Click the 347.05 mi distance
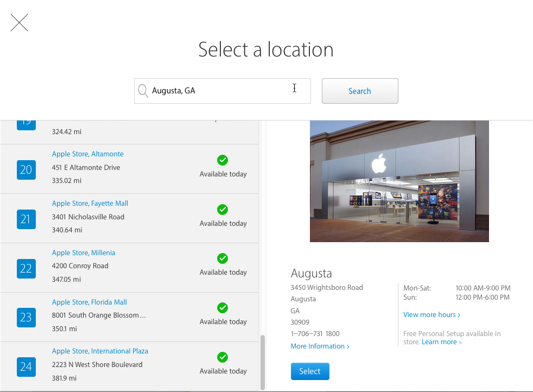 pyautogui.click(x=66, y=280)
